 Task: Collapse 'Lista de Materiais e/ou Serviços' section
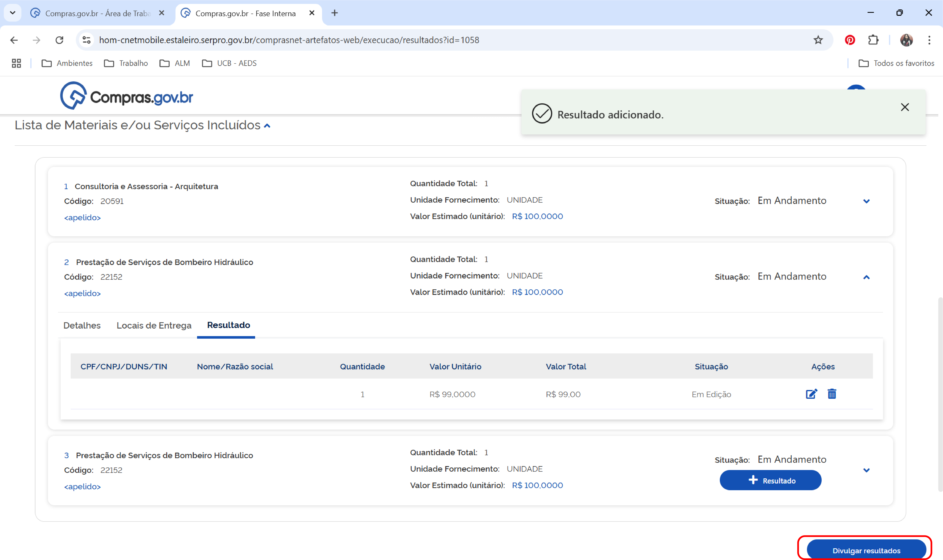[267, 126]
